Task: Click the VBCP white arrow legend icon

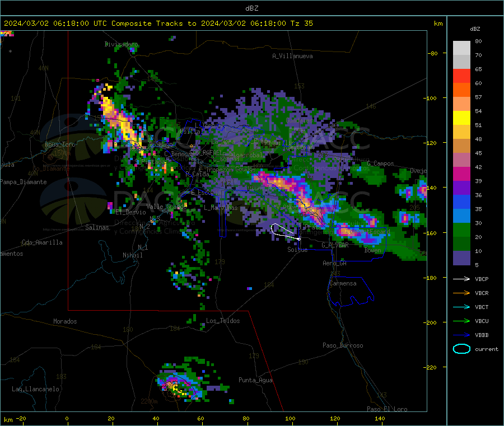Action: [x=461, y=279]
